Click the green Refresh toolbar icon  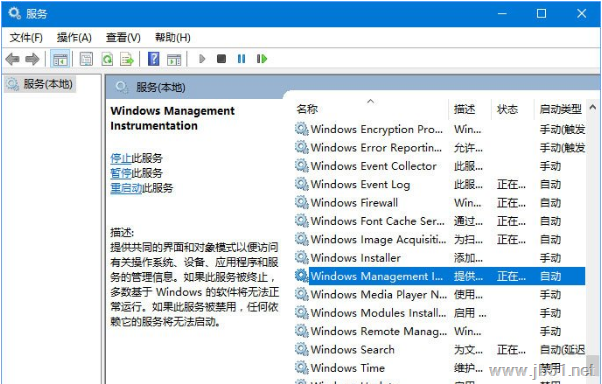coord(107,59)
